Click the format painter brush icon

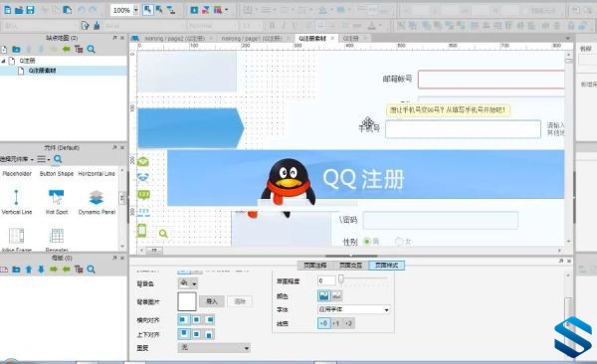click(97, 26)
